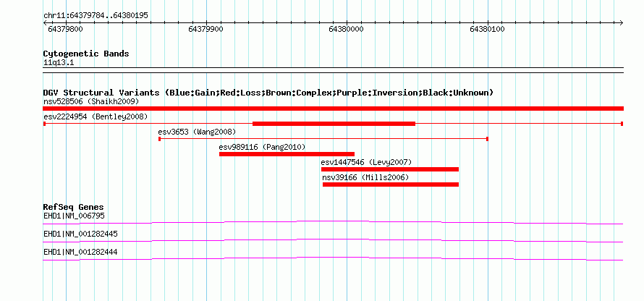Select the esv989116 red variant bar
644x301 pixels.
[287, 154]
